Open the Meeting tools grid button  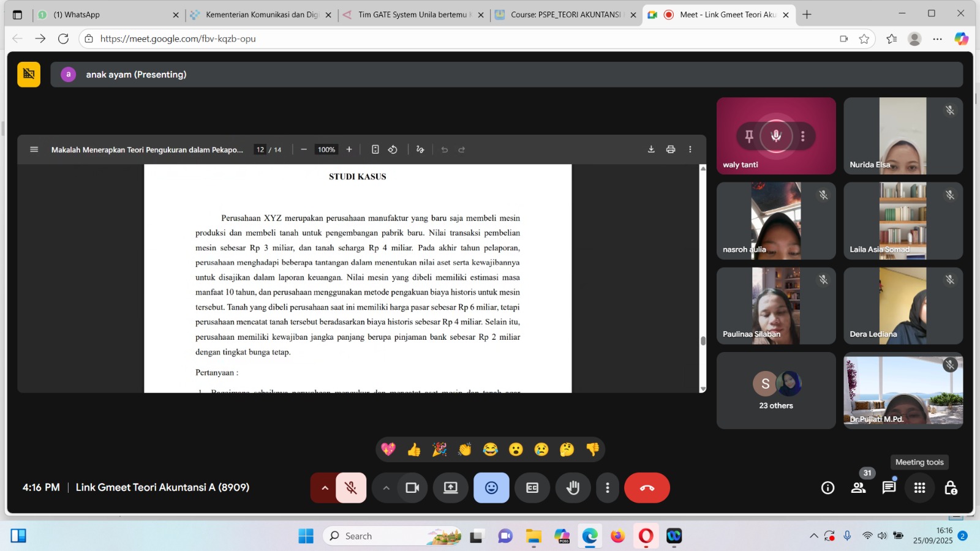pyautogui.click(x=919, y=488)
